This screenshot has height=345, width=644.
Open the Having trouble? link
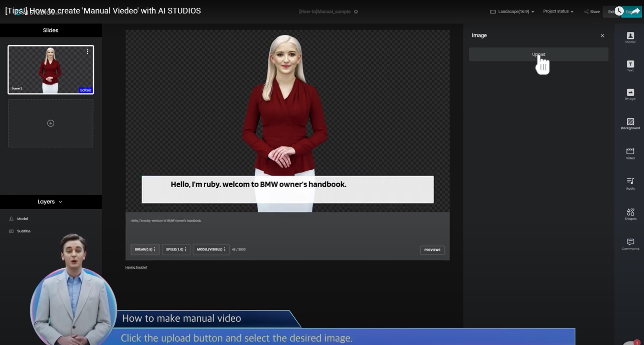136,267
